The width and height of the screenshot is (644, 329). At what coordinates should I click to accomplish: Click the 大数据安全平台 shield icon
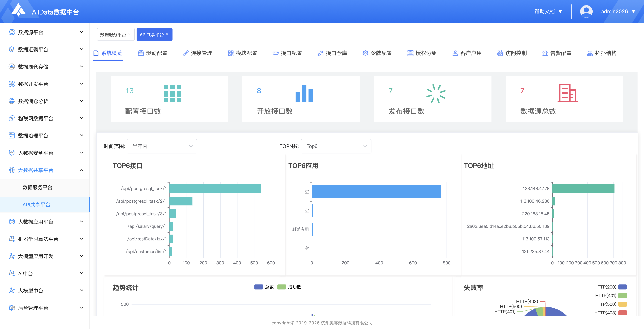(x=11, y=153)
